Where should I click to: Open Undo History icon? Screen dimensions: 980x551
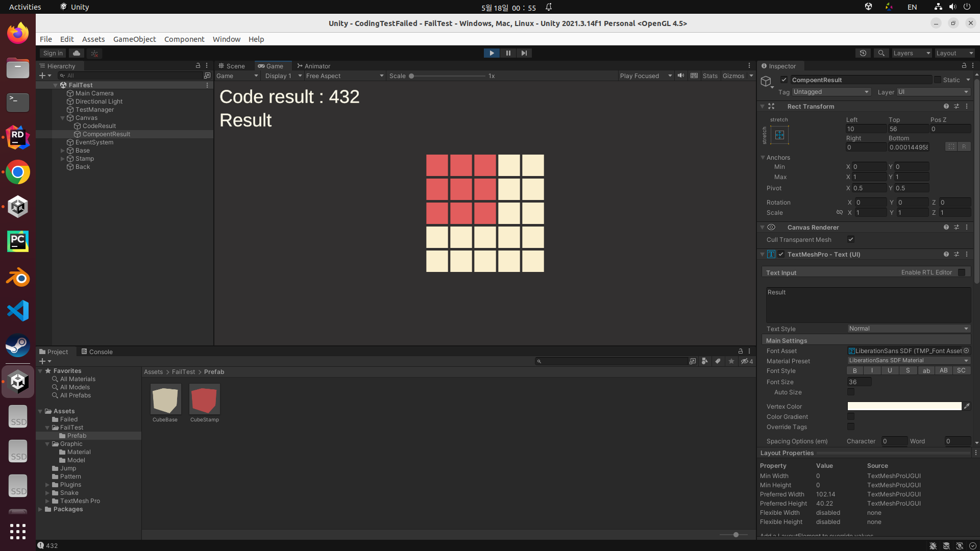pos(863,53)
